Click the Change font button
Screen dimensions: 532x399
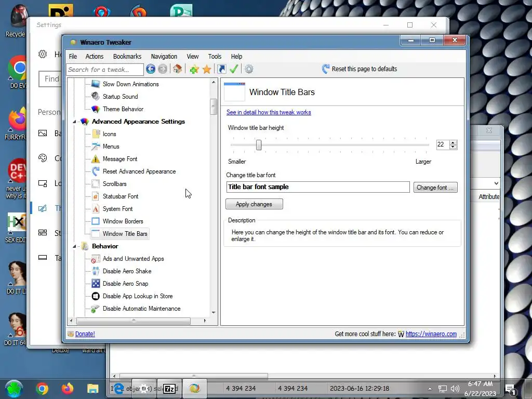(435, 187)
